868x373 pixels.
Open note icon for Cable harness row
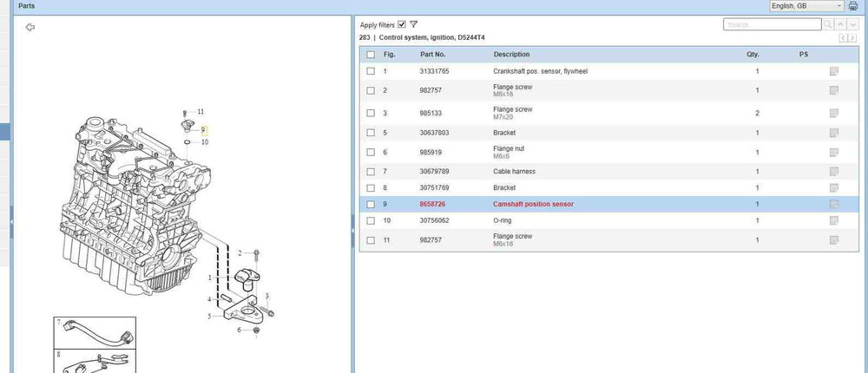pyautogui.click(x=833, y=171)
